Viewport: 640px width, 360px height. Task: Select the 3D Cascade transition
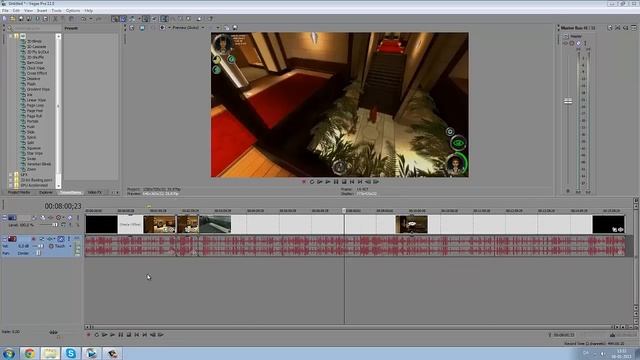pos(36,47)
